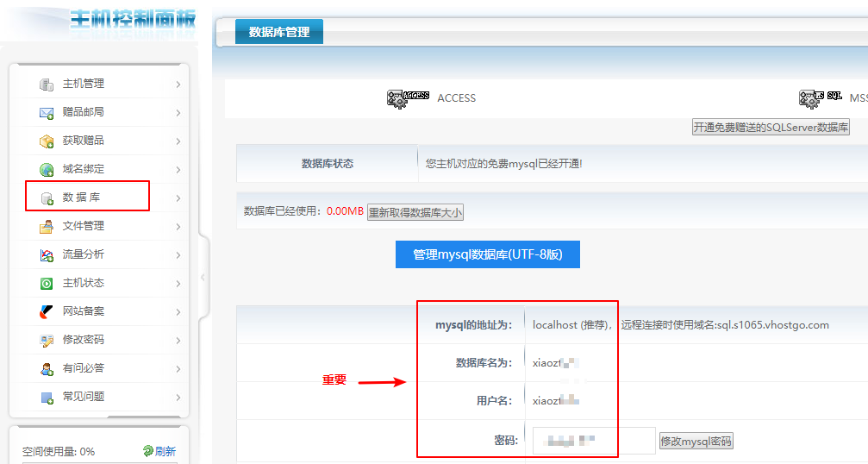Click the 获取赠品 gift box icon

pos(47,141)
